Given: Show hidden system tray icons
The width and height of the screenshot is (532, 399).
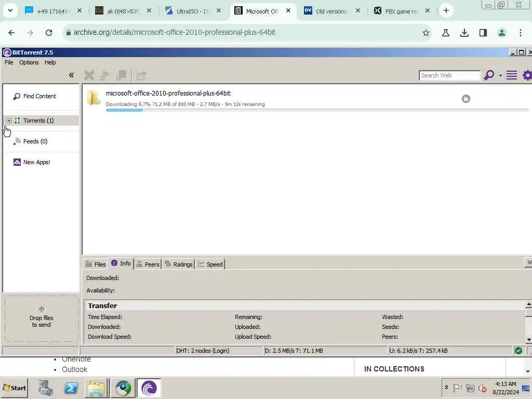Looking at the screenshot, I should coord(446,387).
